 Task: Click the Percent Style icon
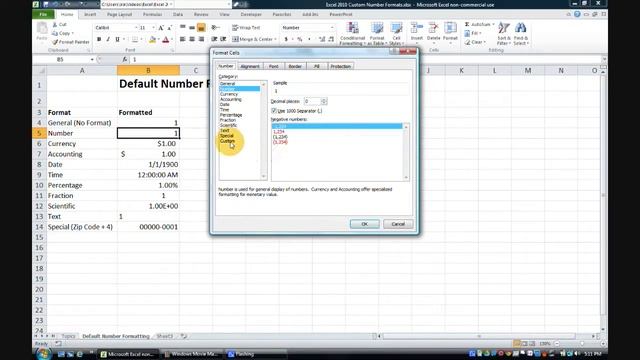coord(300,39)
